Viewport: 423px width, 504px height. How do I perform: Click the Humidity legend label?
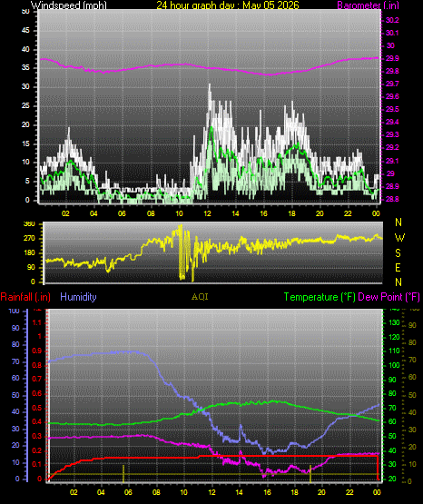[78, 297]
